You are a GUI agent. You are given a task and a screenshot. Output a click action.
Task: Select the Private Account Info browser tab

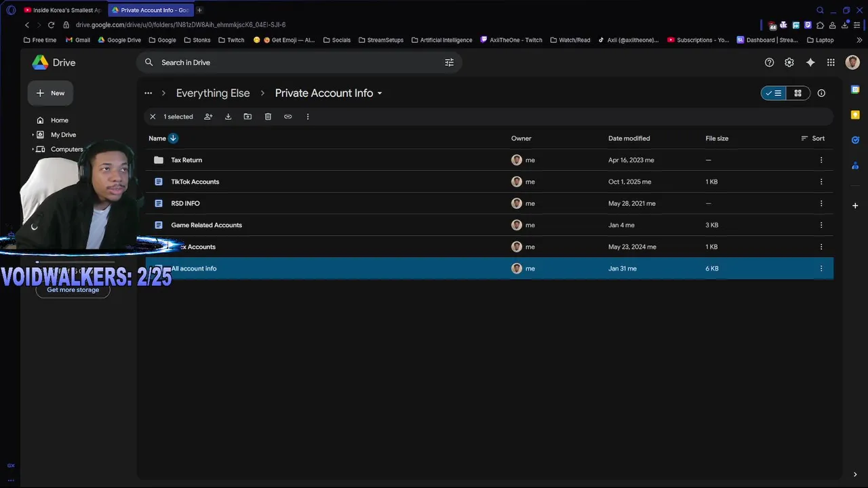(x=151, y=10)
